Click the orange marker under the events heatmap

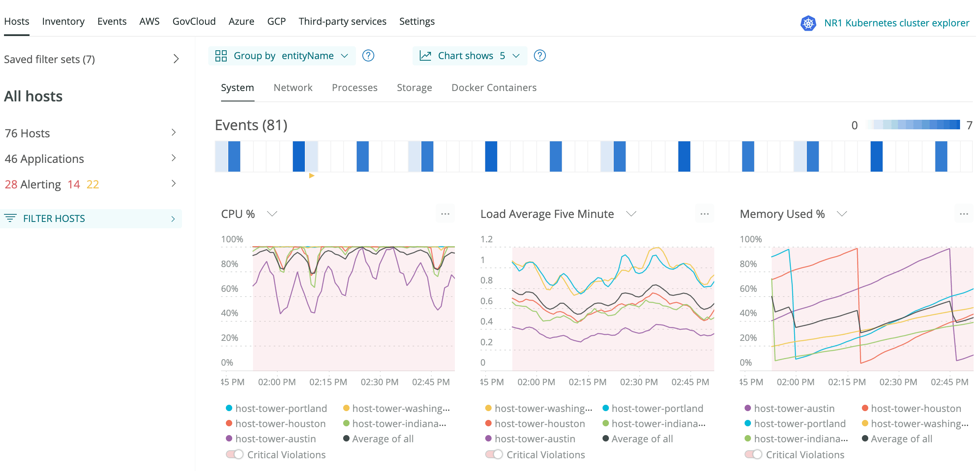(x=312, y=175)
